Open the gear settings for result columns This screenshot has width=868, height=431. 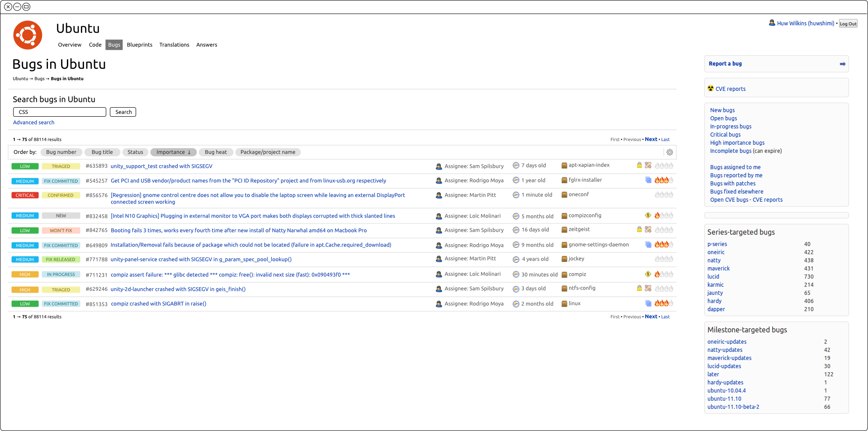click(x=670, y=152)
